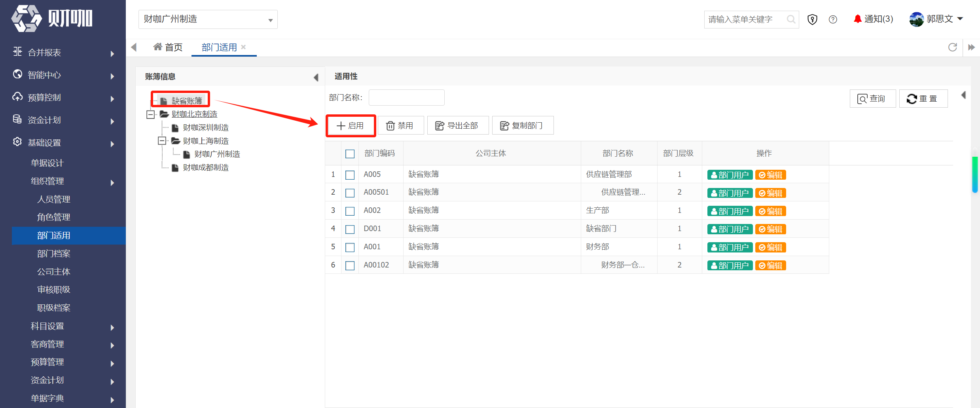980x408 pixels.
Task: Expand the 合并报表 sidebar menu
Action: click(63, 53)
